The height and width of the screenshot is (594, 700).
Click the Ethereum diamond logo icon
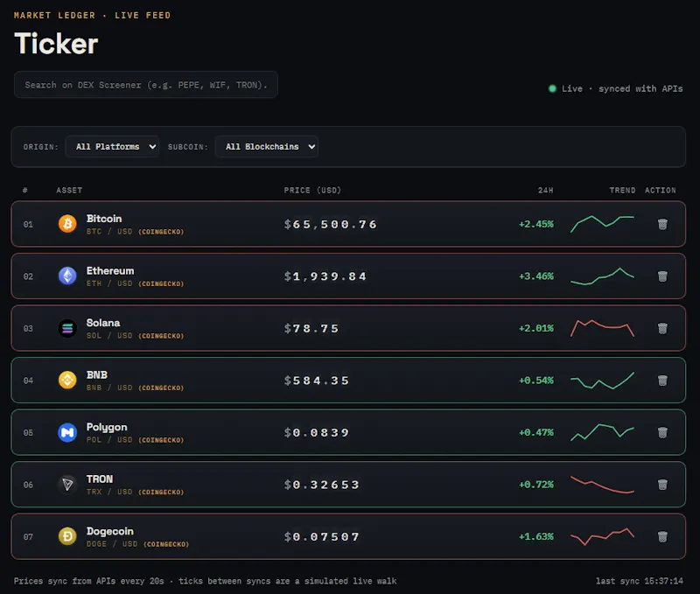click(x=67, y=276)
